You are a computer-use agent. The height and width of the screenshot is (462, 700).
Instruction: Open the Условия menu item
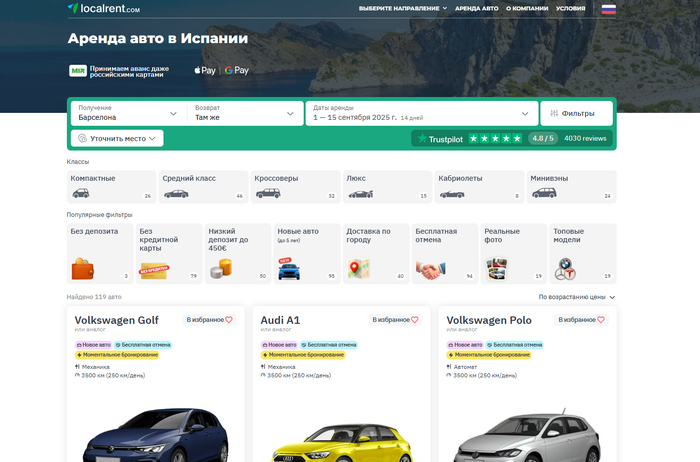point(570,8)
